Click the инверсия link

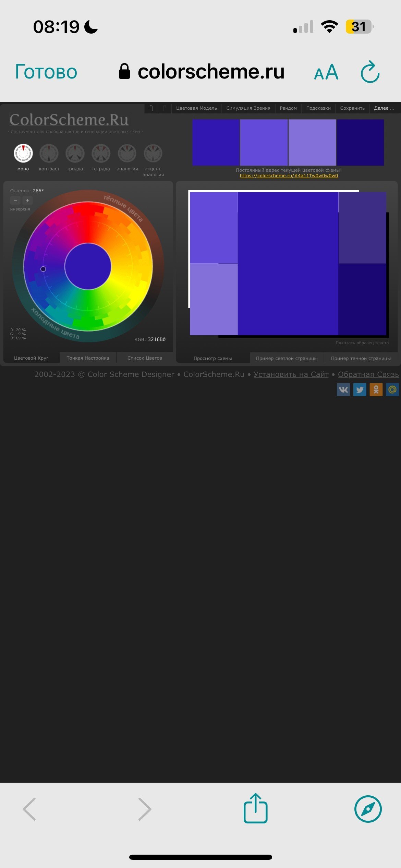tap(20, 209)
